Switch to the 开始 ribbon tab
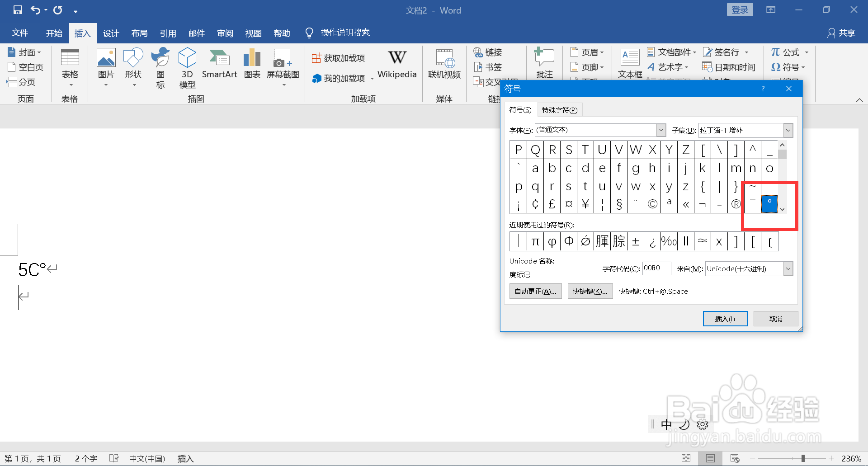Viewport: 868px width, 466px height. pyautogui.click(x=54, y=33)
